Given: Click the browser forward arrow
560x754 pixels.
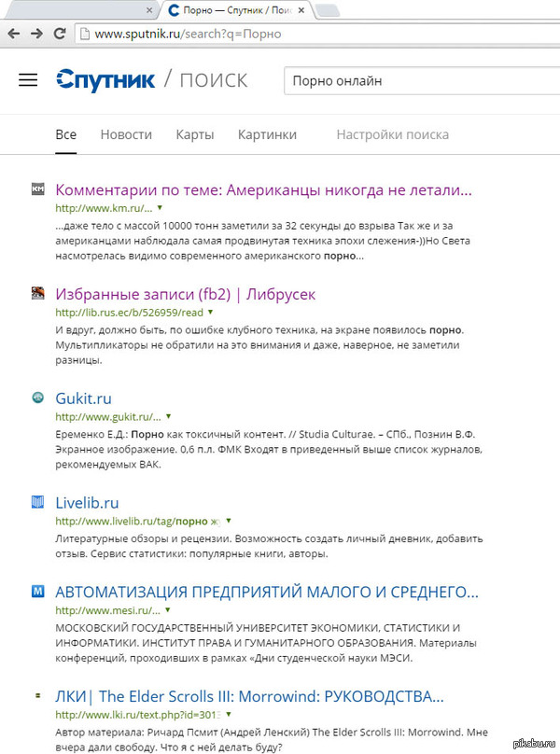Looking at the screenshot, I should [x=36, y=34].
